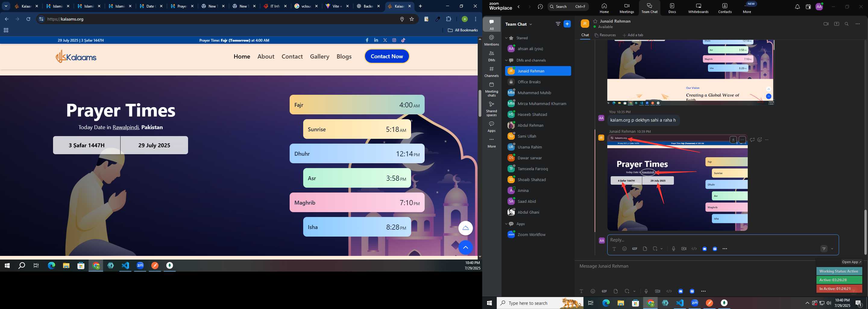The image size is (868, 309).
Task: Collapse the Apps section in chat list
Action: point(506,224)
